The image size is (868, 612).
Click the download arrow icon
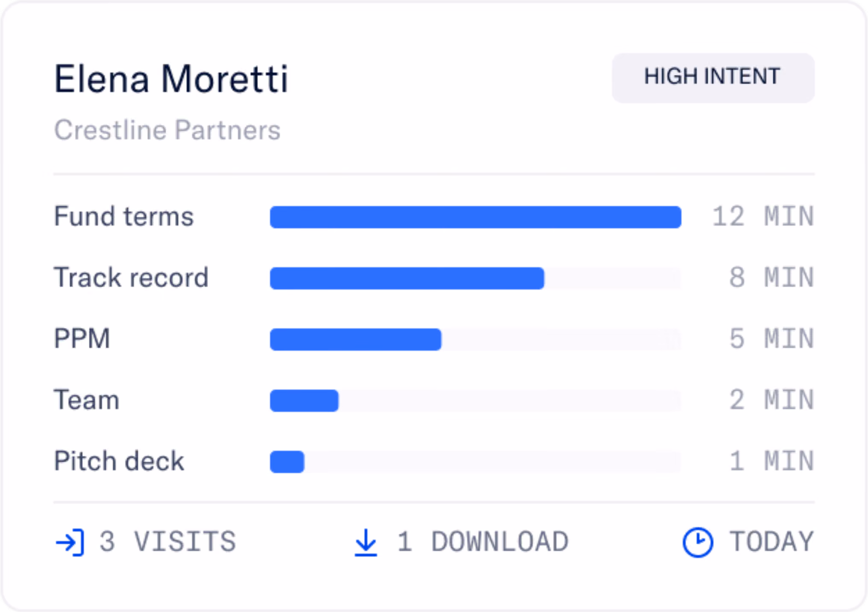pos(366,542)
